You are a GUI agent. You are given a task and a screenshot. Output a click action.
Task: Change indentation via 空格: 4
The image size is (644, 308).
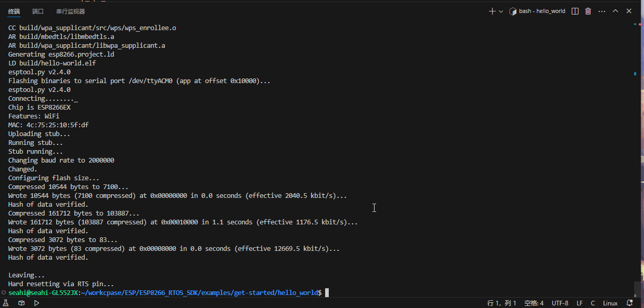pos(534,303)
